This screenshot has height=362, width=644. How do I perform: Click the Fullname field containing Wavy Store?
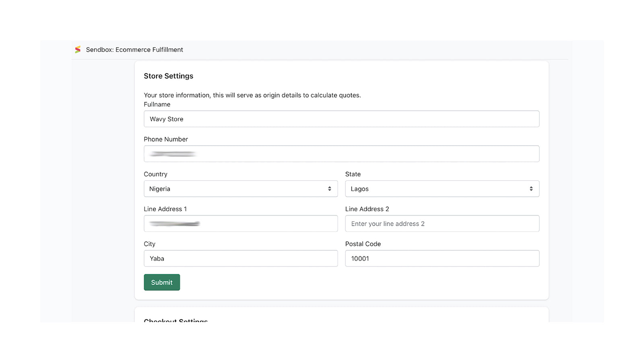[341, 119]
